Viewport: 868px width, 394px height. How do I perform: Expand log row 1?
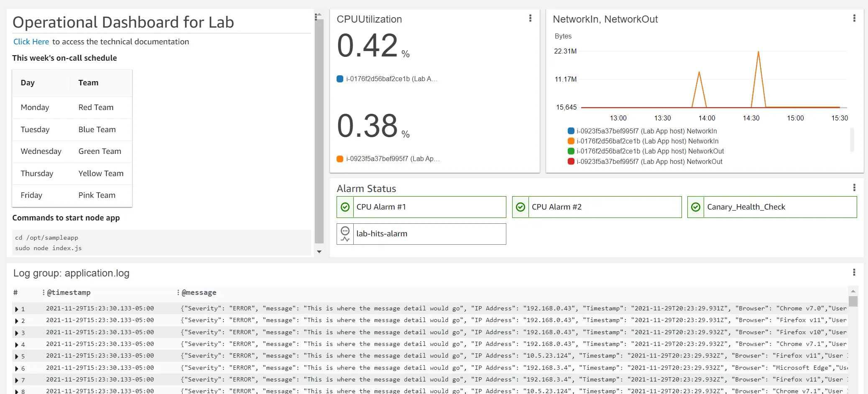point(16,309)
